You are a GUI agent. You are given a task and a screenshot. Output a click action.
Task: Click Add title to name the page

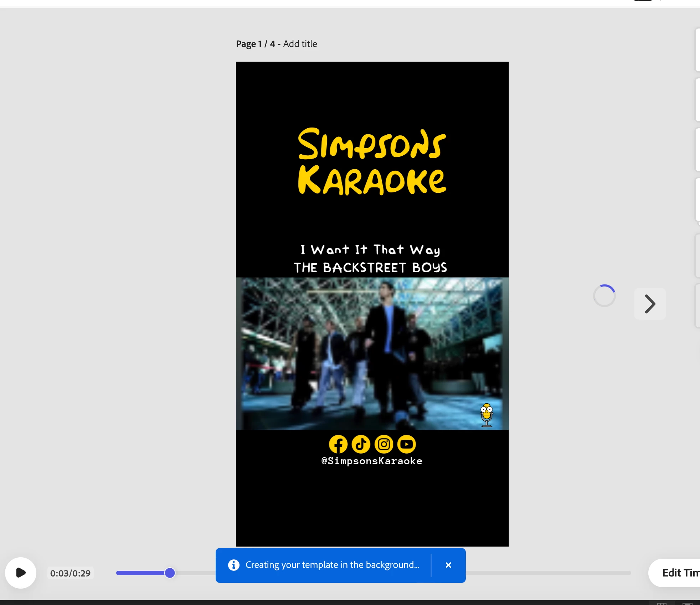point(300,44)
